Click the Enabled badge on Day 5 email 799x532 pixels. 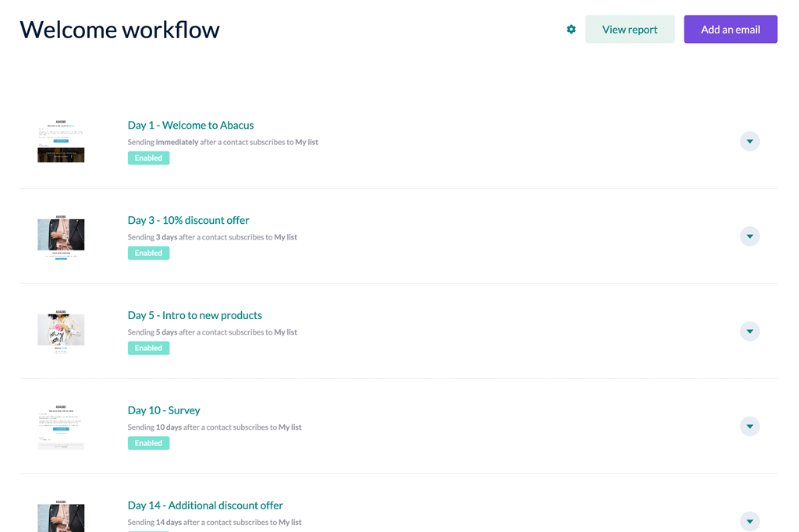148,348
